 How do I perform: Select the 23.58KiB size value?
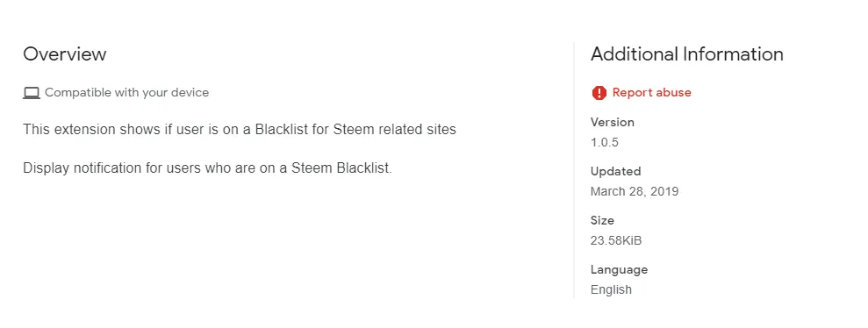[x=616, y=240]
